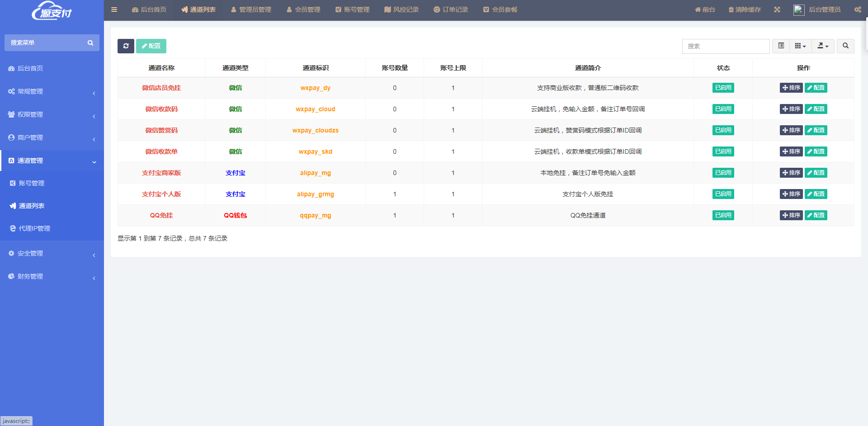Click the admin avatar image
Viewport: 868px width, 426px height.
799,9
